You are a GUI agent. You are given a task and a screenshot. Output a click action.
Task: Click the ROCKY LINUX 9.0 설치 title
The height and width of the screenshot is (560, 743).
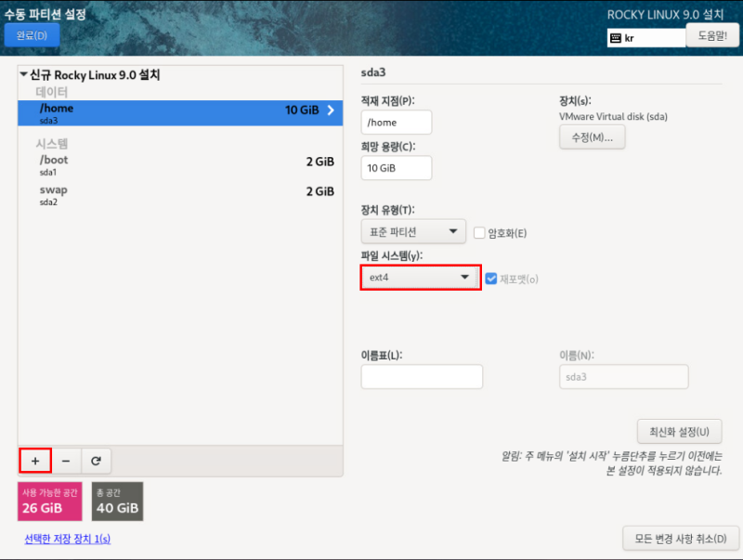(665, 15)
